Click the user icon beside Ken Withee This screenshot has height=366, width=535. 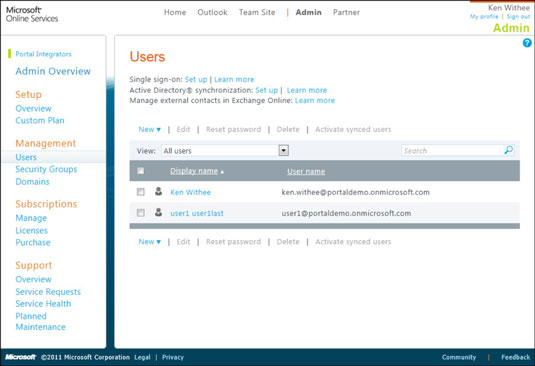coord(158,191)
